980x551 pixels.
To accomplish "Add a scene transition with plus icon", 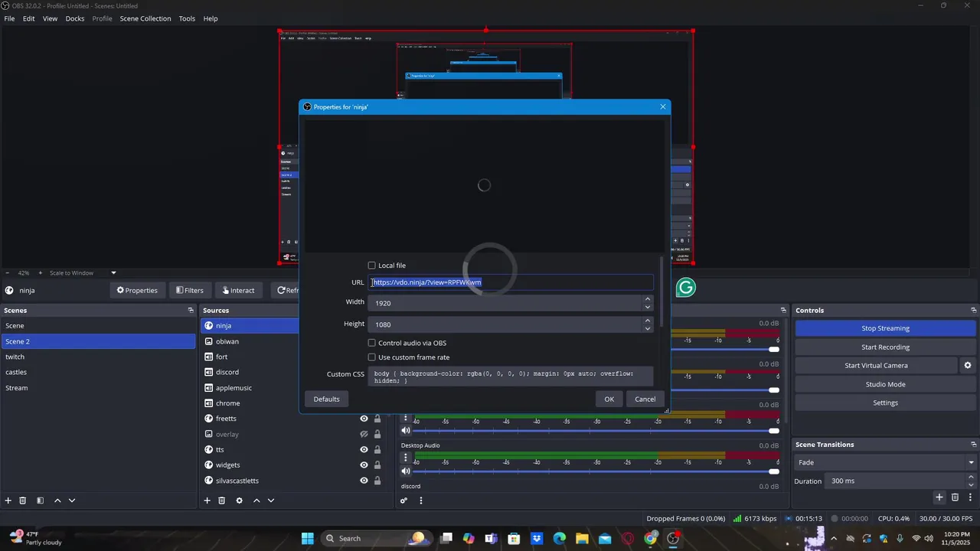I will click(x=939, y=497).
